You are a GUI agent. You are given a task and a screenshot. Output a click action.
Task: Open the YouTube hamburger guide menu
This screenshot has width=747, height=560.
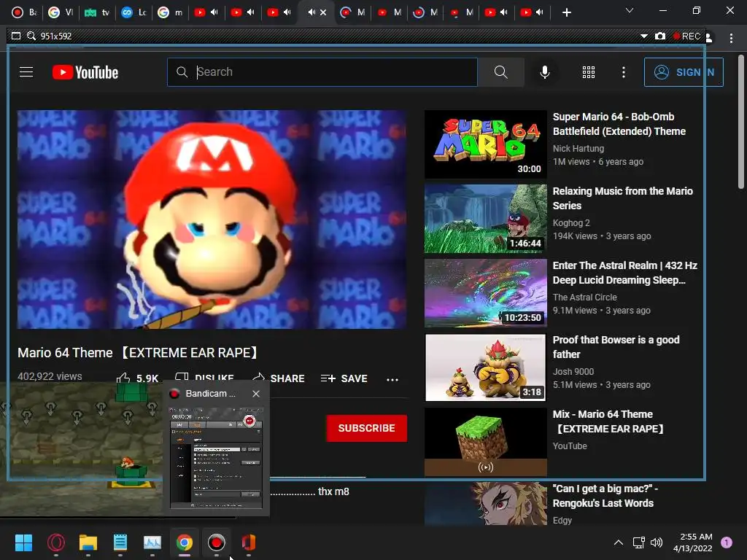pyautogui.click(x=26, y=72)
